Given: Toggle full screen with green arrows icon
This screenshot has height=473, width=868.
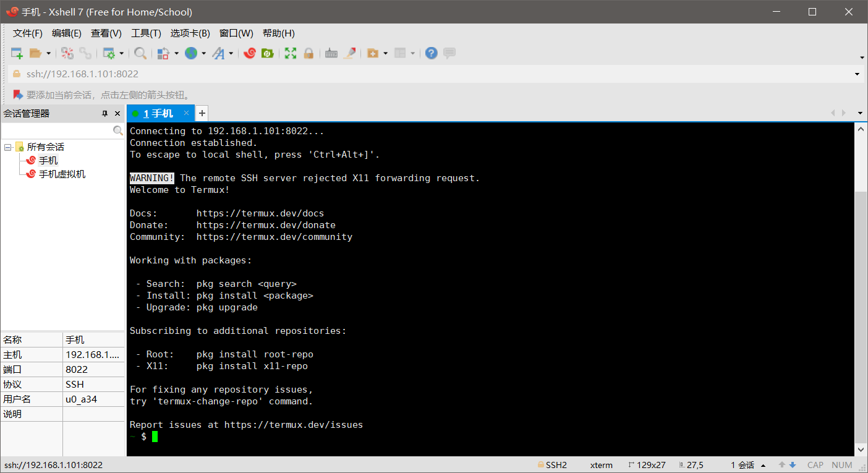Looking at the screenshot, I should point(291,53).
